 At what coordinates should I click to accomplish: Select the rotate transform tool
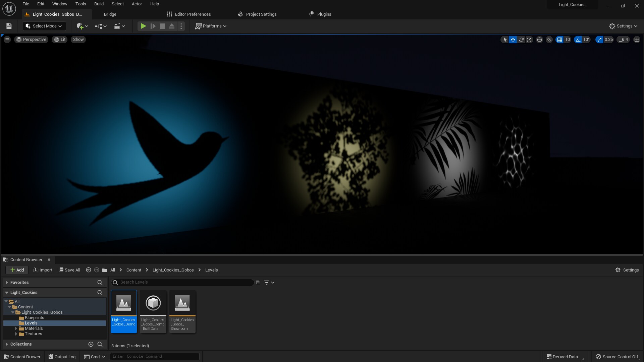click(521, 40)
